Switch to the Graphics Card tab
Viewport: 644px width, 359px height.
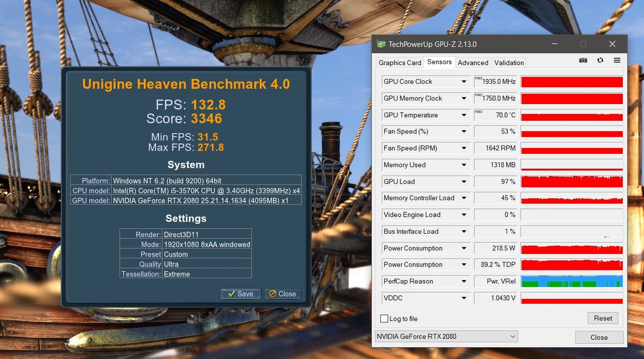point(400,63)
